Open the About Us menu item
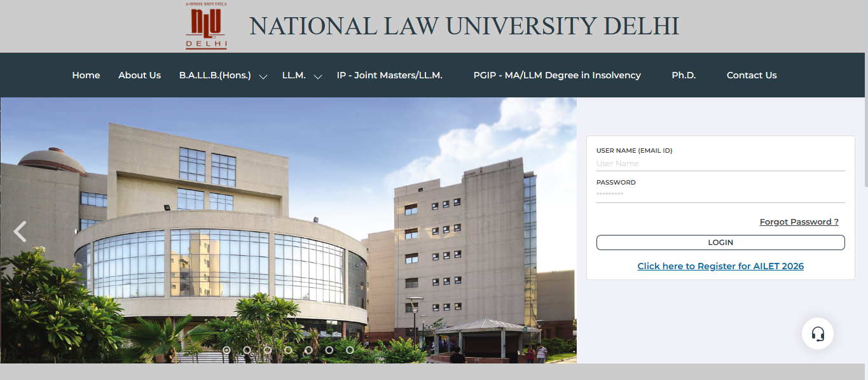This screenshot has height=380, width=868. 139,75
